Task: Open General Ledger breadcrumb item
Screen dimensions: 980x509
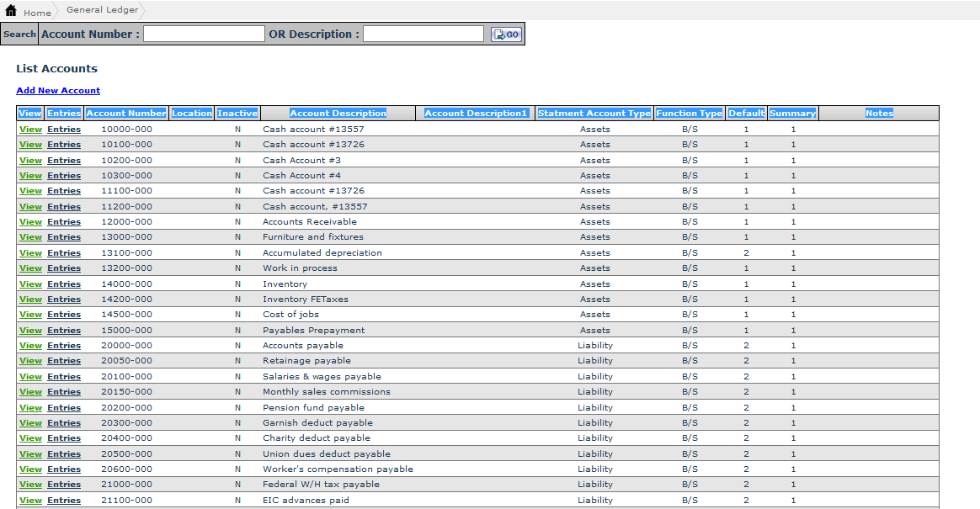Action: click(102, 10)
